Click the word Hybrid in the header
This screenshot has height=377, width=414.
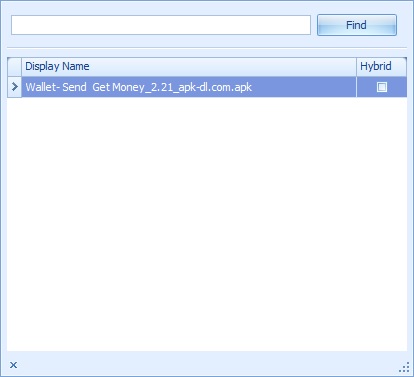376,66
